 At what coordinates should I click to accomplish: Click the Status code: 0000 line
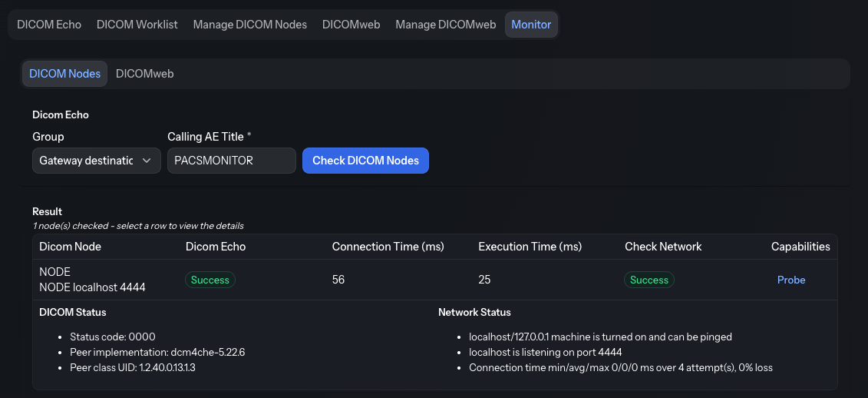(x=113, y=337)
